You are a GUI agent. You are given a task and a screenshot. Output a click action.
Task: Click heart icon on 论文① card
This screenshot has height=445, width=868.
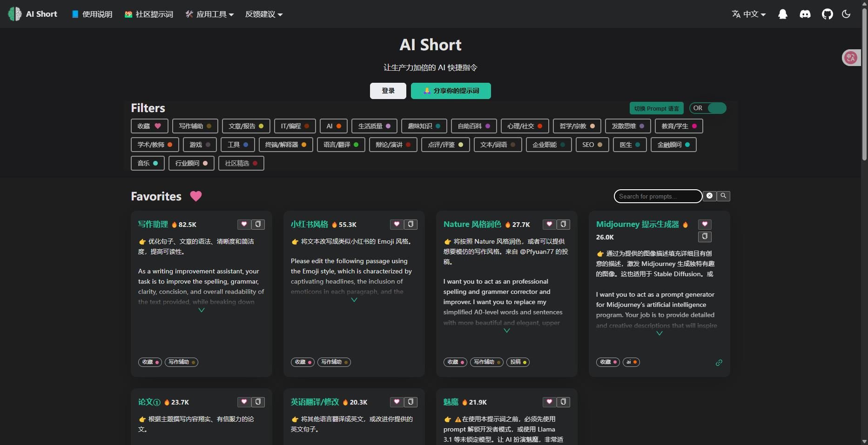244,402
